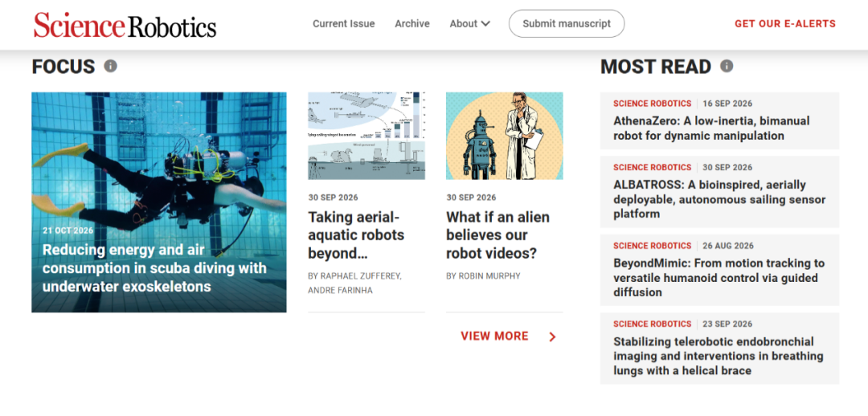Click SCIENCE ROBOTICS label above Stabilizing telerobotic
This screenshot has width=868, height=416.
(x=652, y=324)
